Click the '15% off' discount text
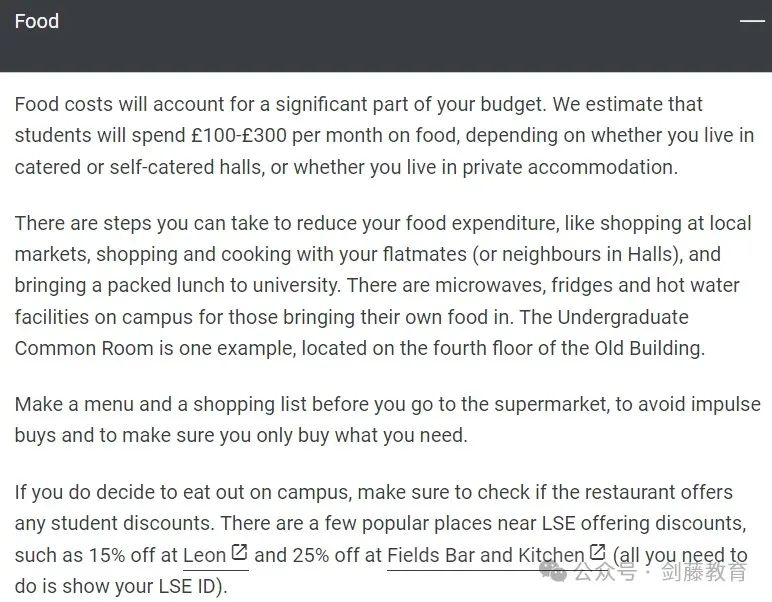Viewport: 772px width, 602px height. [133, 555]
